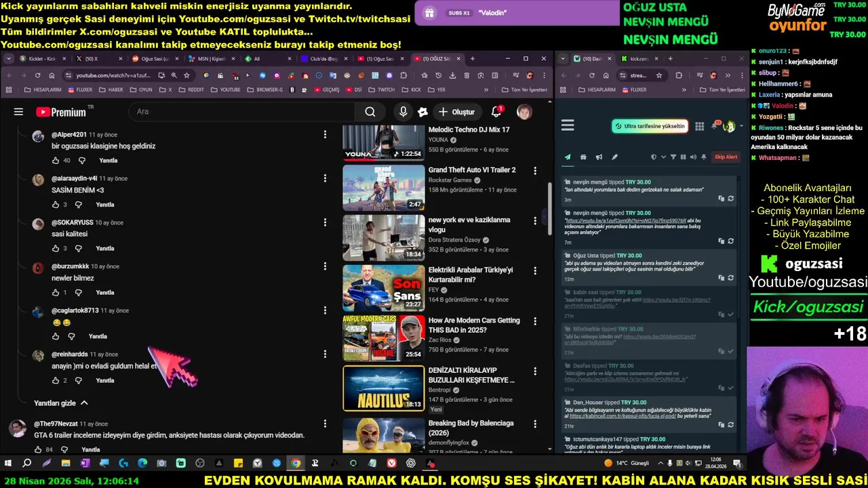The height and width of the screenshot is (488, 868).
Task: Open Chrome from the Windows taskbar
Action: point(296,463)
